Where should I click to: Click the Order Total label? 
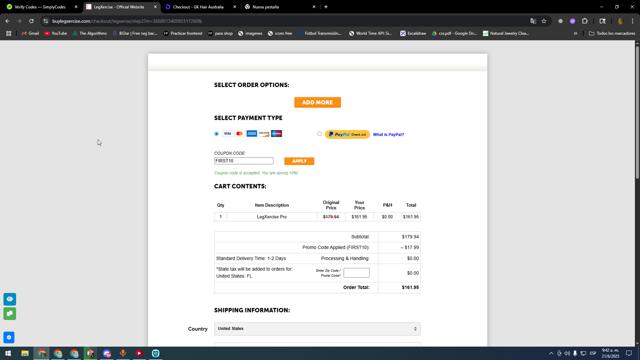tap(356, 287)
